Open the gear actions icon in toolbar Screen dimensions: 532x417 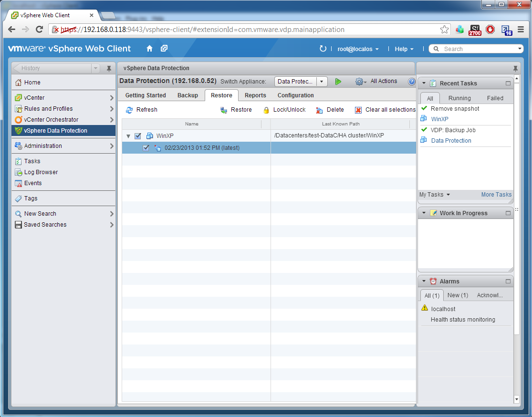coord(359,82)
